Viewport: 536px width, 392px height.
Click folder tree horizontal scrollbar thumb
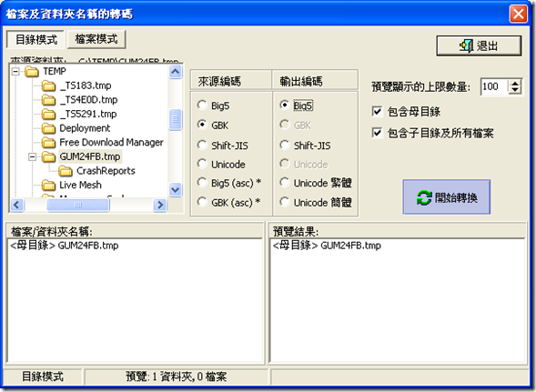[x=78, y=205]
